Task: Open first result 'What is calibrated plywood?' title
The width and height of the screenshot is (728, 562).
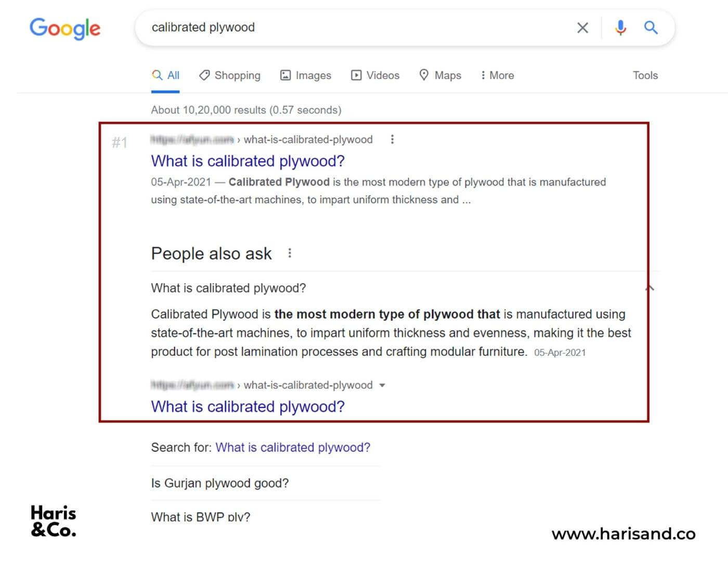Action: (248, 161)
